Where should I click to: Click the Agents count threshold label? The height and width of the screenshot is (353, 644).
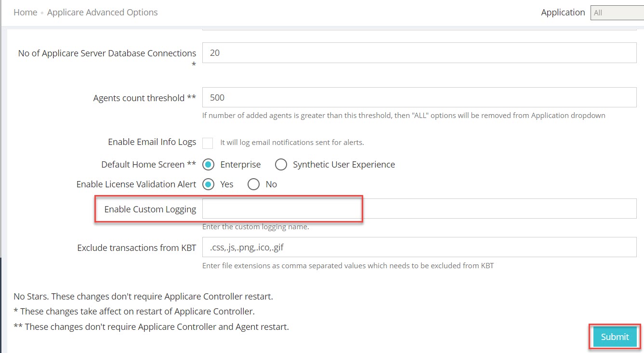coord(145,98)
